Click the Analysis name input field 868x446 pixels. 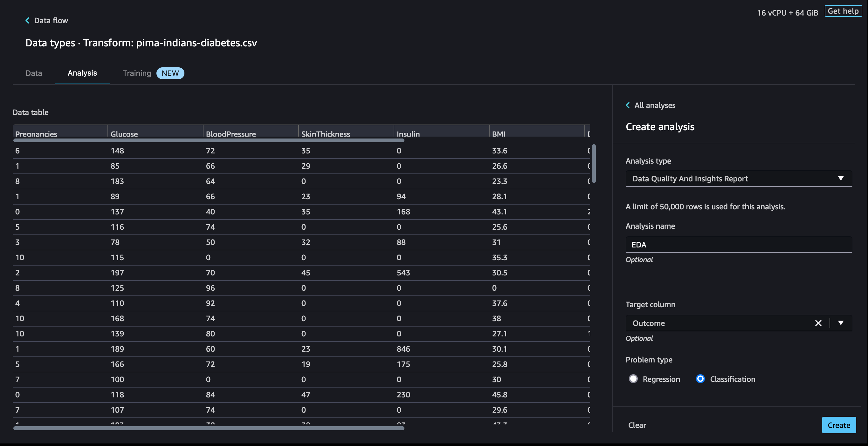click(x=738, y=245)
